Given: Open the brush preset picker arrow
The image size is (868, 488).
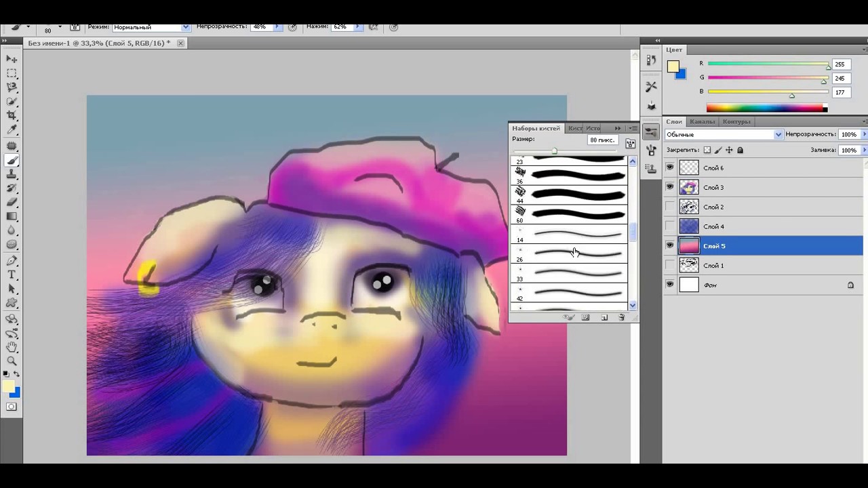Looking at the screenshot, I should point(60,27).
